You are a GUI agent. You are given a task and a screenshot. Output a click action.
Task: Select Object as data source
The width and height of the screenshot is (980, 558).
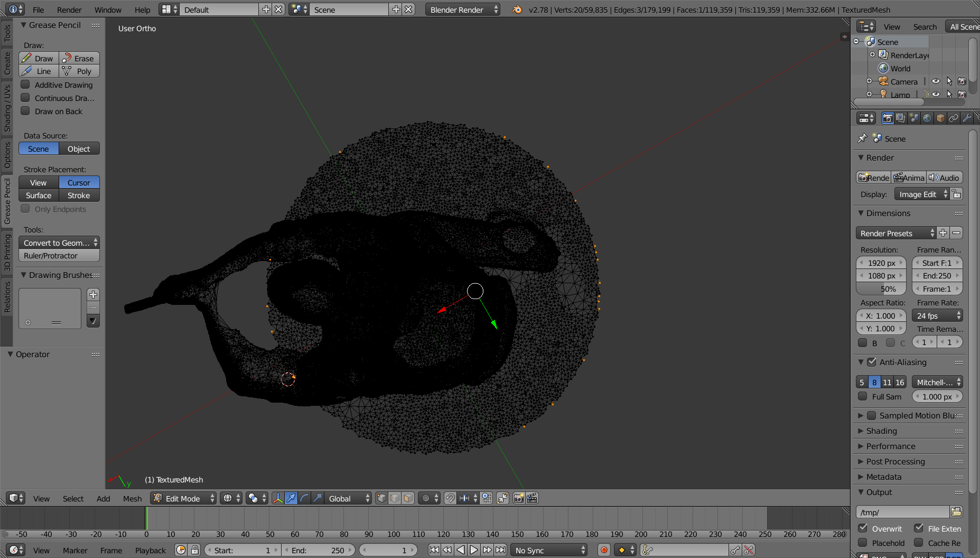(x=79, y=148)
